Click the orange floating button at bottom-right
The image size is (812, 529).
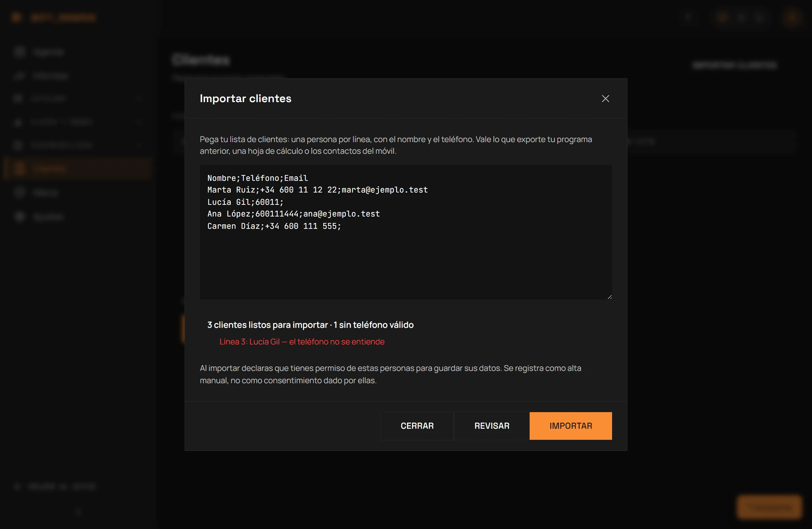pyautogui.click(x=769, y=507)
